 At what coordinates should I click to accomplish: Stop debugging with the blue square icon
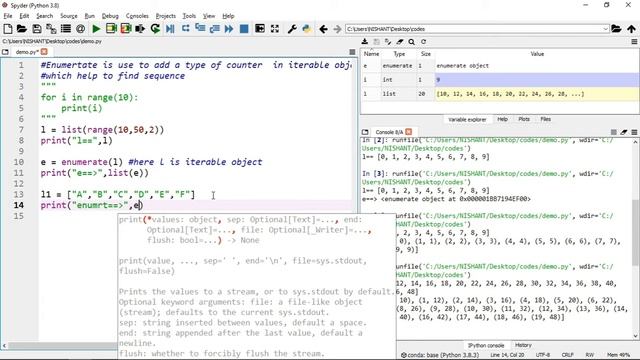(x=244, y=29)
